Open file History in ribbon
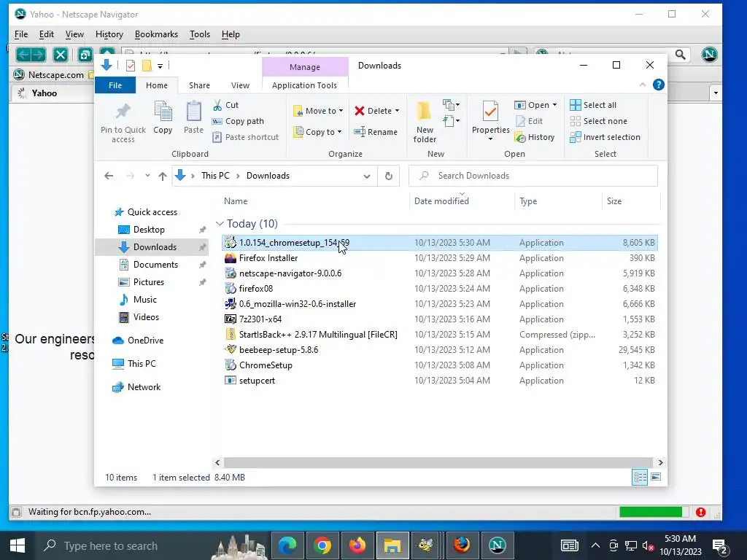The width and height of the screenshot is (747, 560). click(535, 137)
